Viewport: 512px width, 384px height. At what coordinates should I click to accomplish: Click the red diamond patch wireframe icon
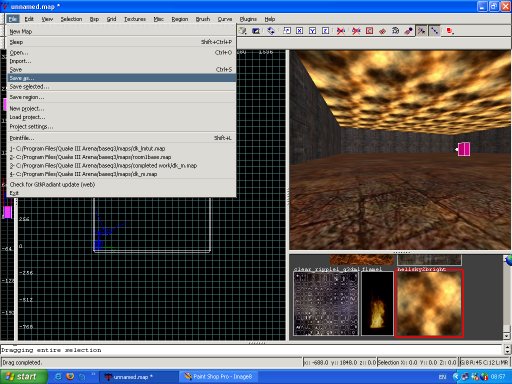pyautogui.click(x=382, y=31)
